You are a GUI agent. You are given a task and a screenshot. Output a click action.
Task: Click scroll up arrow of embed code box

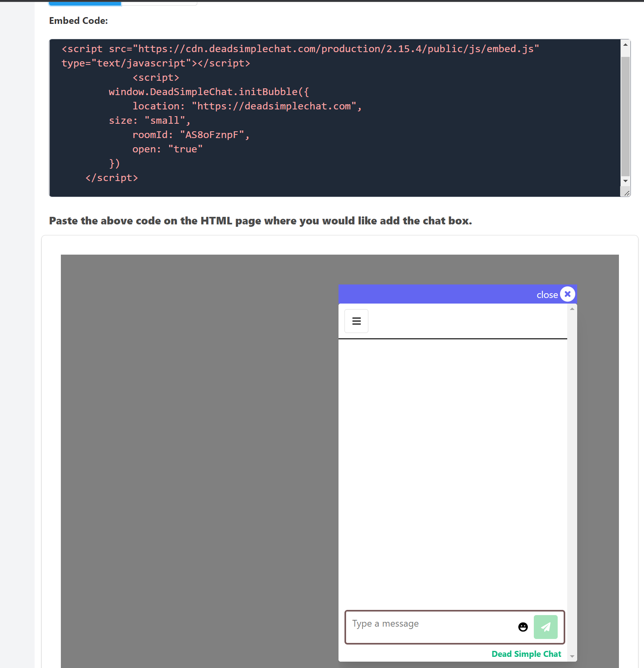coord(625,45)
